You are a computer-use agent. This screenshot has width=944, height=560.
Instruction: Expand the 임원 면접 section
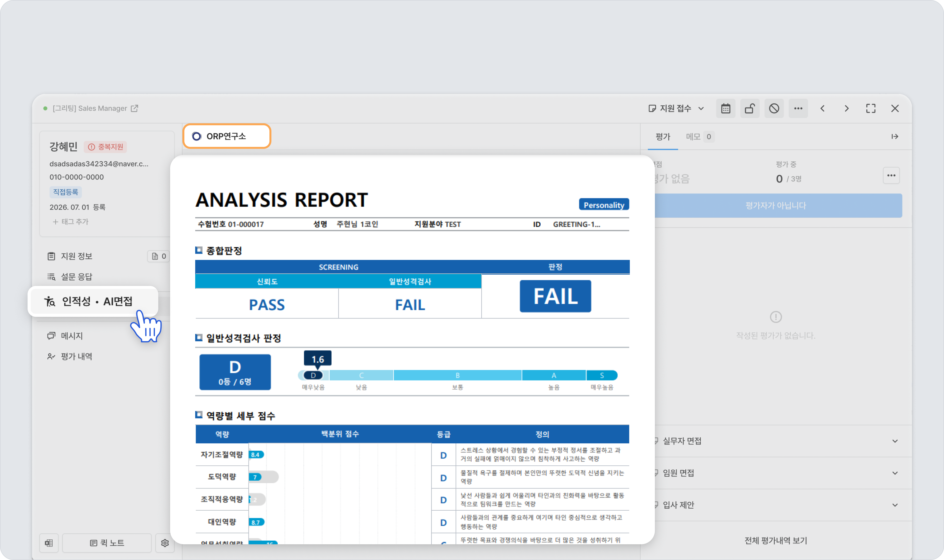(x=776, y=473)
